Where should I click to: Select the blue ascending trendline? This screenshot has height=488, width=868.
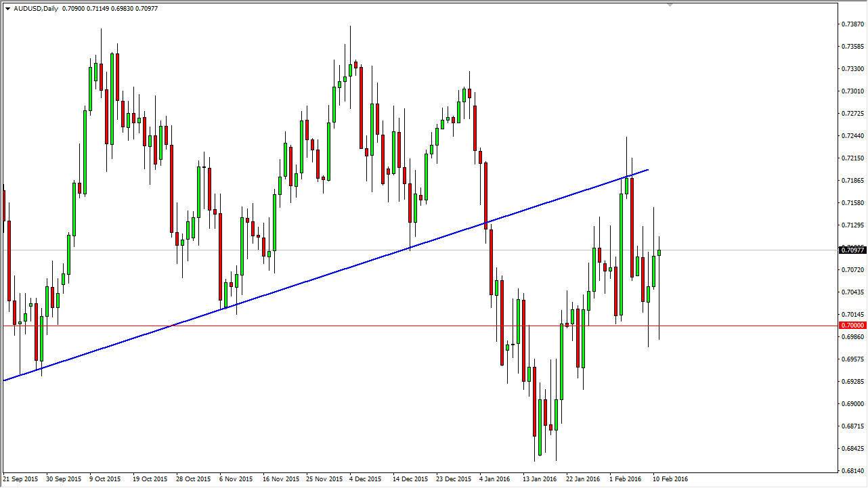(339, 271)
